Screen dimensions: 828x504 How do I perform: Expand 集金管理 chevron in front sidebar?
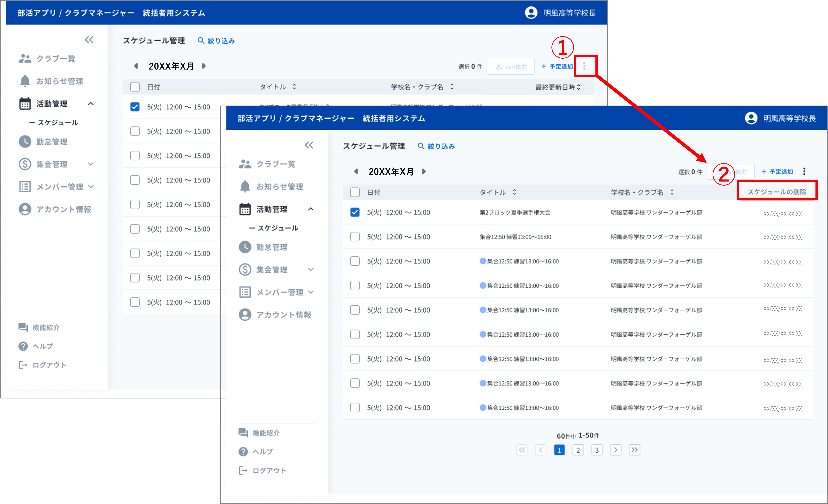click(x=311, y=269)
